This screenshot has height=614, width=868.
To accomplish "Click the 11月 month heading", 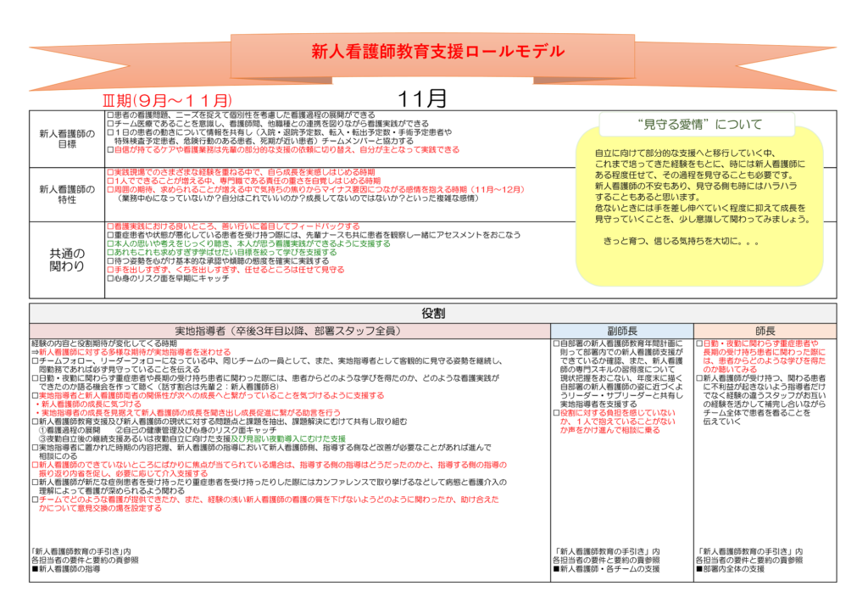I will click(422, 98).
